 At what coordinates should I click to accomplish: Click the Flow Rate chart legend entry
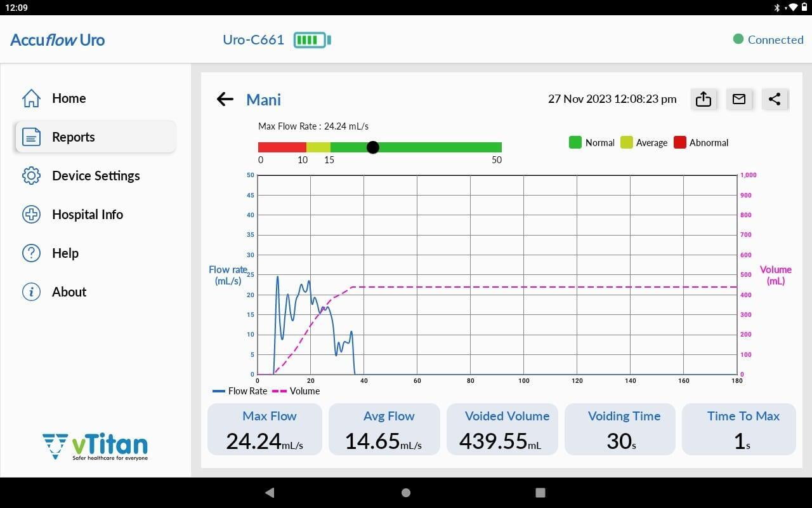240,391
